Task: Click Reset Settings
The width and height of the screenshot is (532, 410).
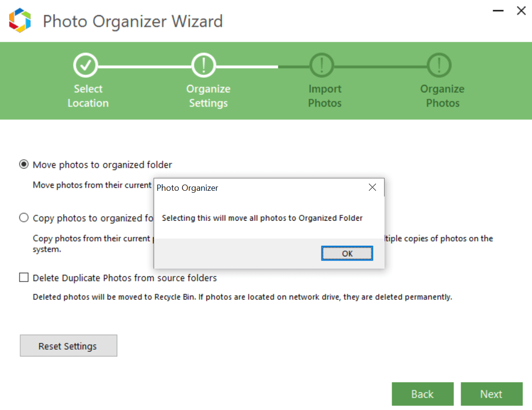Action: tap(68, 345)
